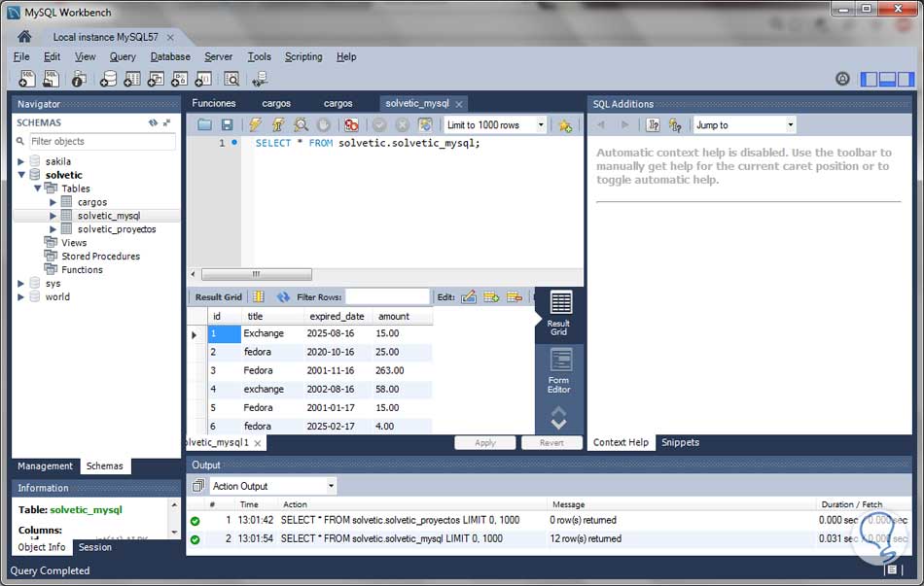Toggle bottom output panel visibility
This screenshot has height=586, width=924.
tap(887, 79)
